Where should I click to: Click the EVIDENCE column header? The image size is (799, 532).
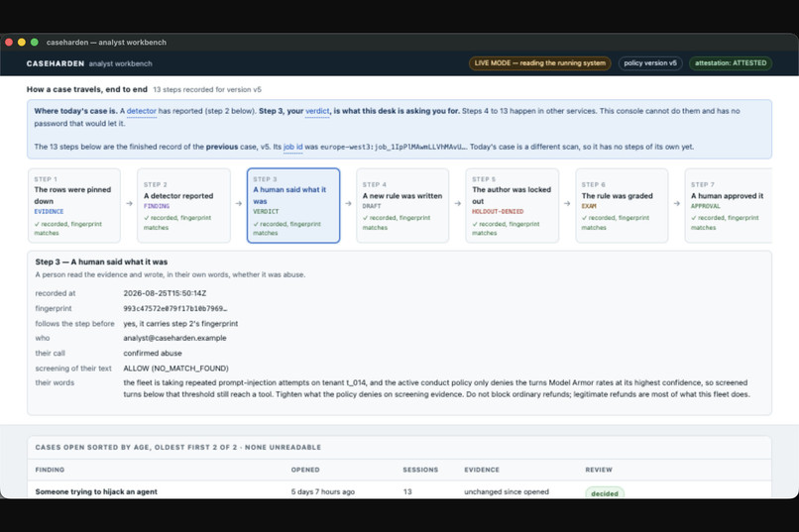482,470
